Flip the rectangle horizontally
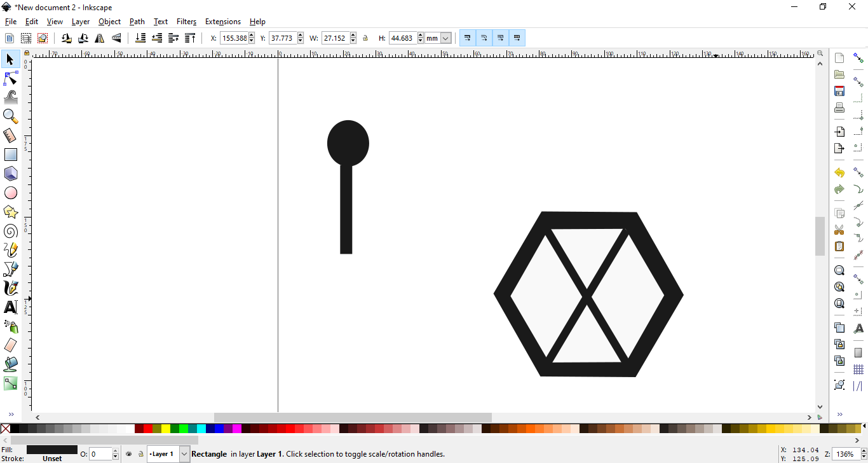The height and width of the screenshot is (463, 868). (100, 38)
